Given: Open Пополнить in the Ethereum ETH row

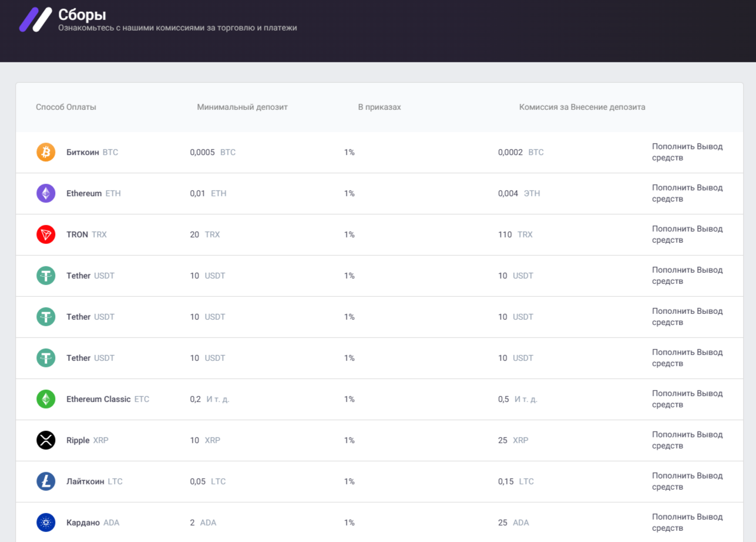Looking at the screenshot, I should [x=673, y=188].
